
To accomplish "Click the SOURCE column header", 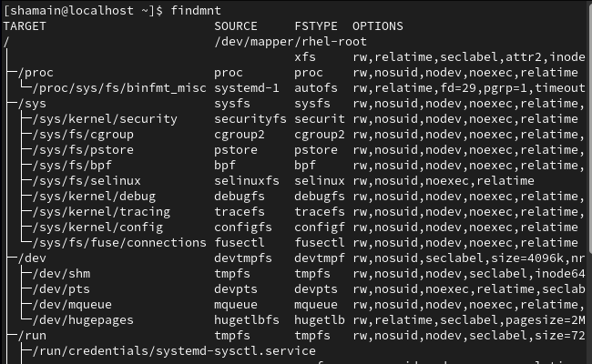I will point(236,26).
